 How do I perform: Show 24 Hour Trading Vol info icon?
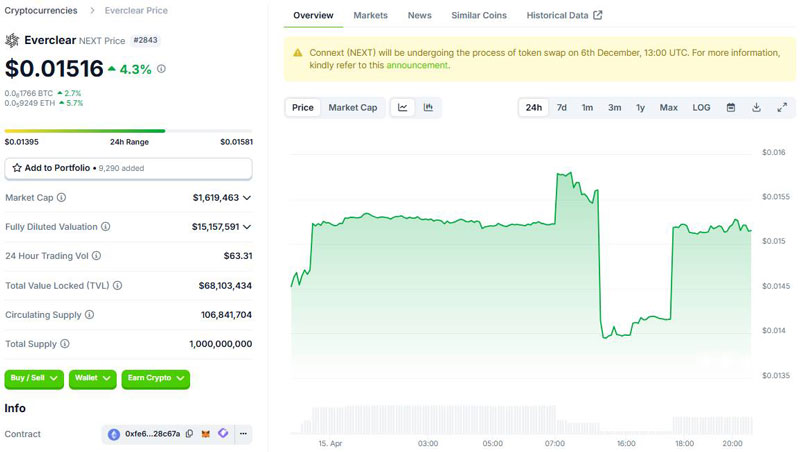(x=96, y=256)
